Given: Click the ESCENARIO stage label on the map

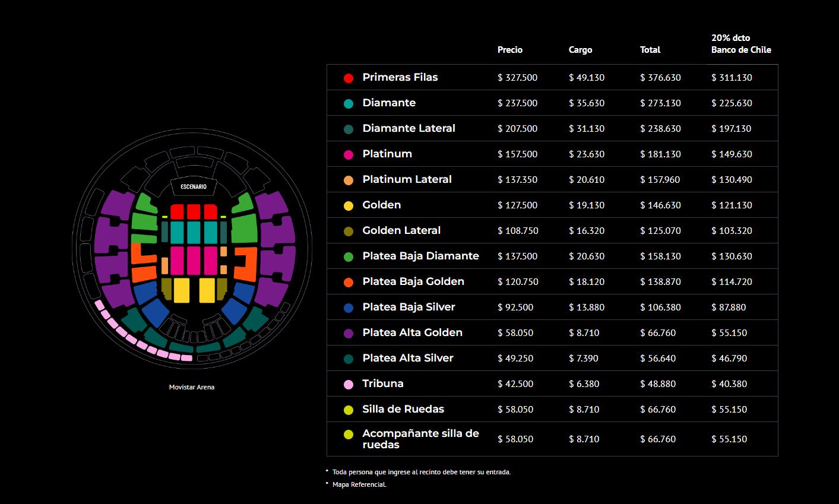Looking at the screenshot, I should (x=194, y=186).
